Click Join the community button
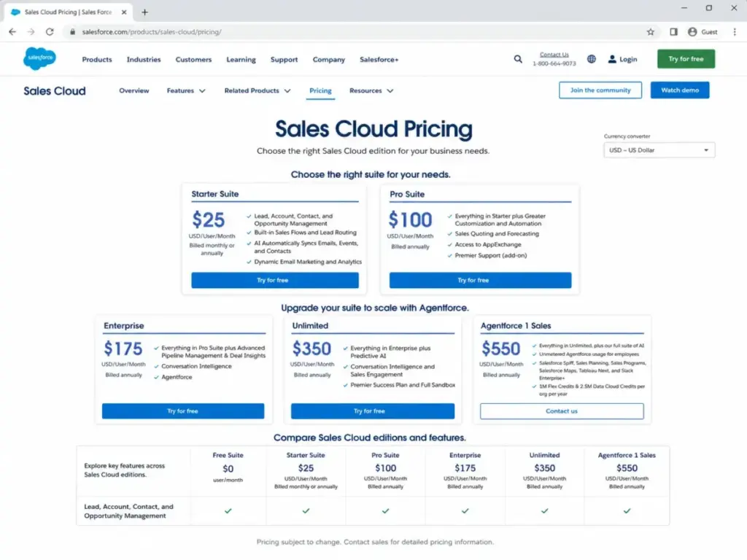747x560 pixels. tap(600, 90)
